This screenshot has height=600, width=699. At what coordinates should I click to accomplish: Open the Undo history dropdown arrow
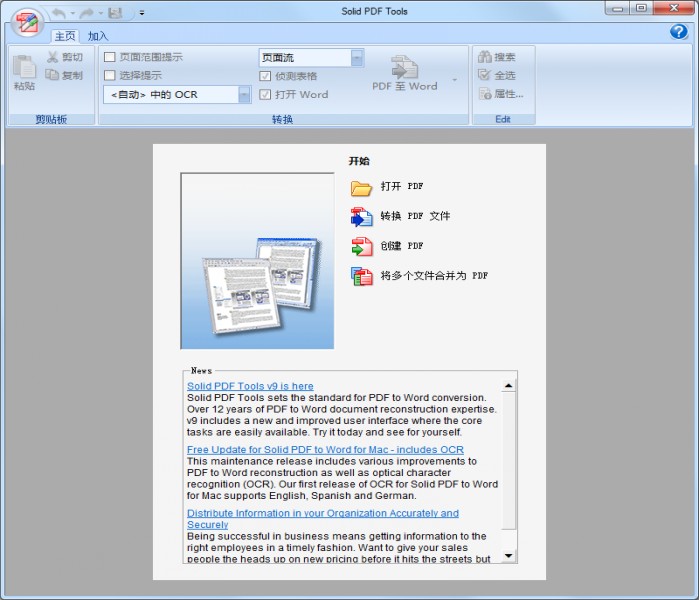point(73,13)
